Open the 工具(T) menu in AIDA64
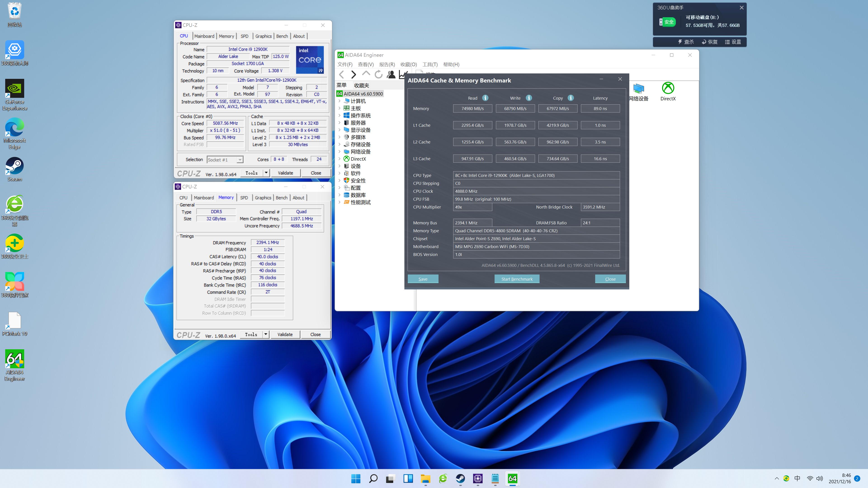 pyautogui.click(x=430, y=64)
